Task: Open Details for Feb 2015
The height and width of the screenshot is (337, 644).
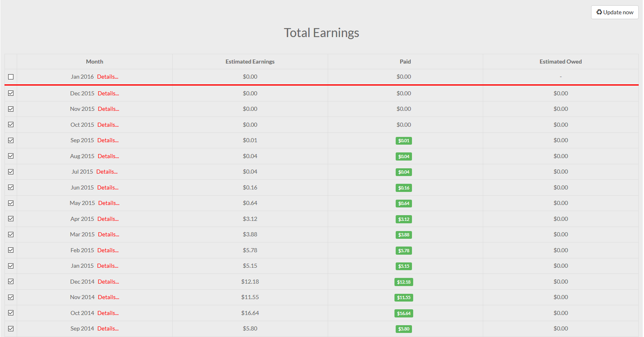Action: [108, 250]
